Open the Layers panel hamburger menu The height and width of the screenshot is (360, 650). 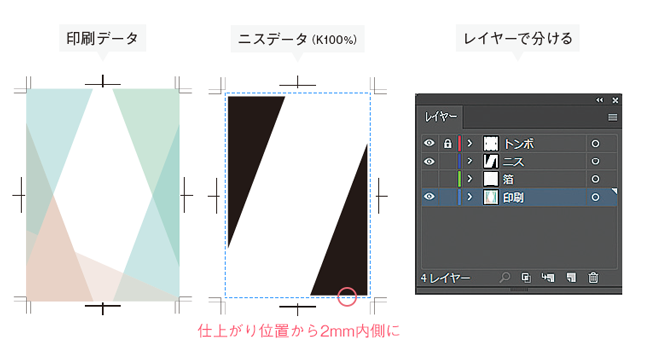(613, 117)
